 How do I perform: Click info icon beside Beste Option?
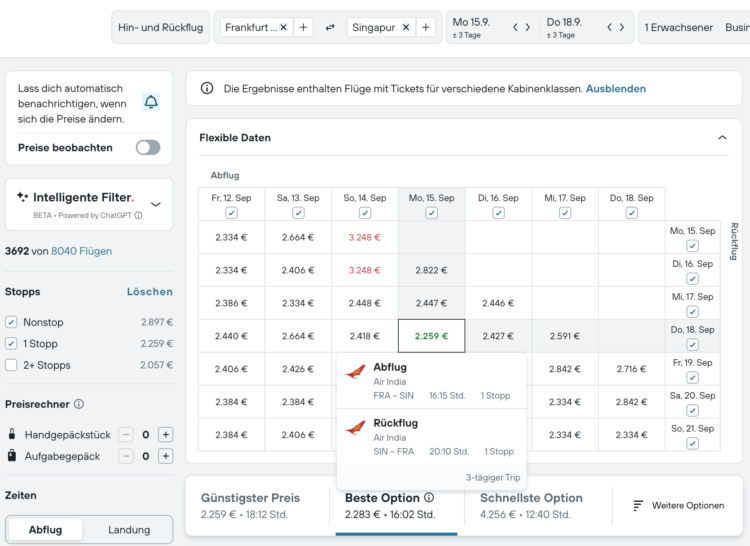coord(429,497)
